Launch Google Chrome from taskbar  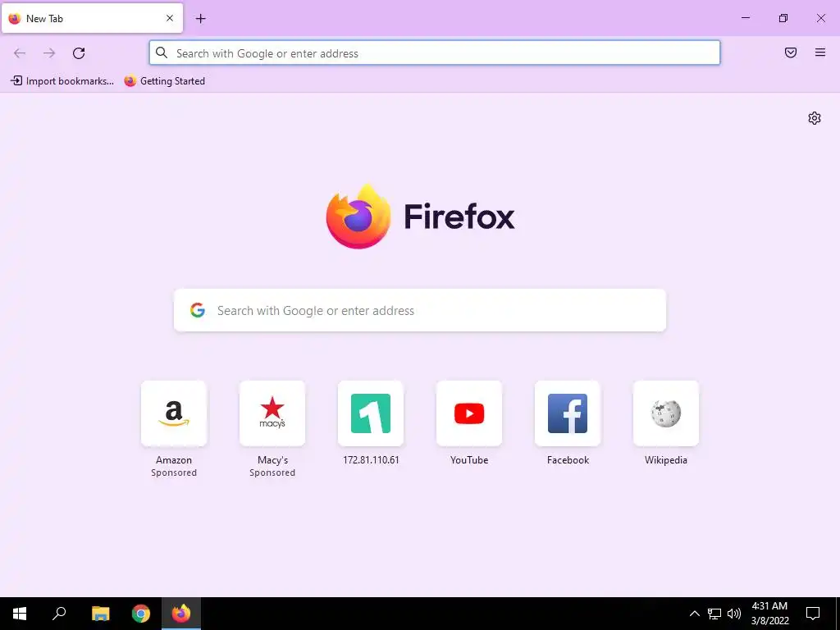click(x=141, y=614)
